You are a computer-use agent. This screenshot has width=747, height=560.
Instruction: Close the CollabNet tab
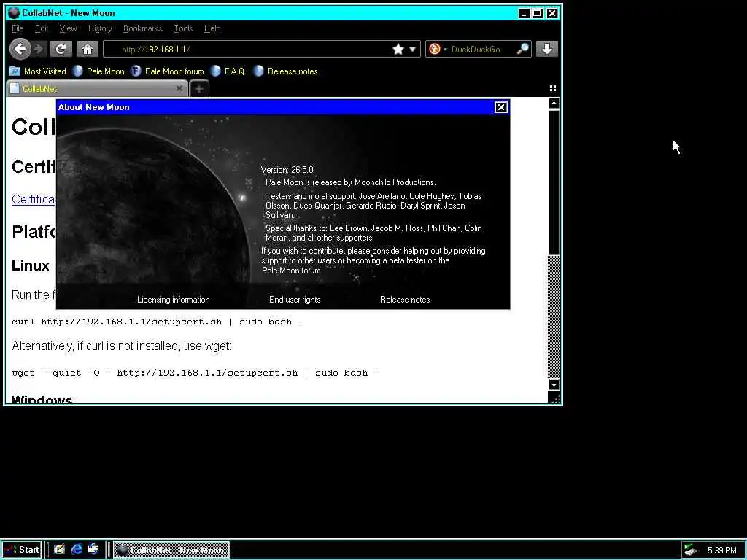coord(179,88)
